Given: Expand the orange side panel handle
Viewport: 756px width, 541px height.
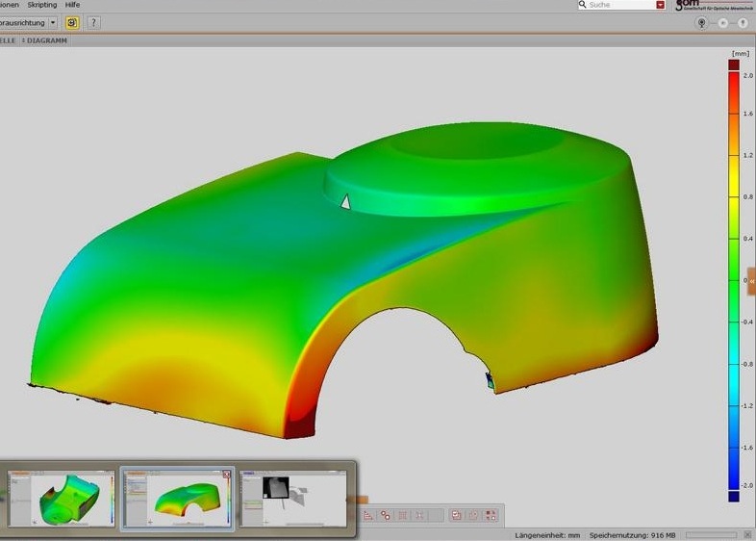Looking at the screenshot, I should click(x=751, y=281).
